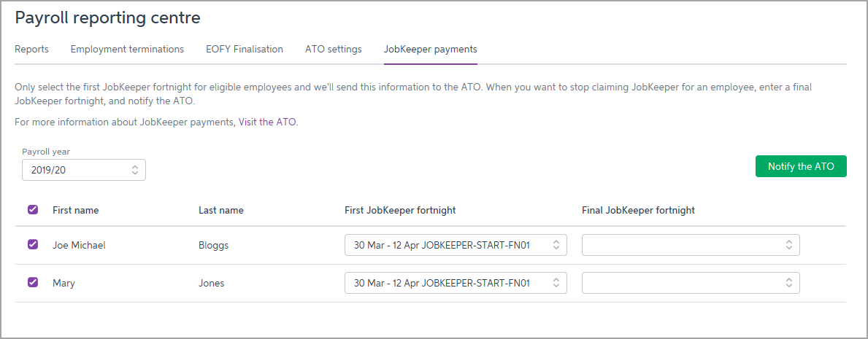Image resolution: width=868 pixels, height=339 pixels.
Task: Open Joe Michael's First JobKeeper fortnight dropdown
Action: point(456,245)
